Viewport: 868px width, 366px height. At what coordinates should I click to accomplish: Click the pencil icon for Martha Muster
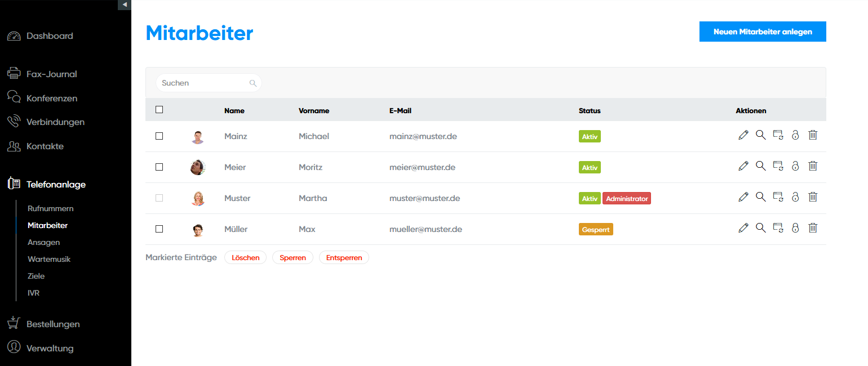tap(743, 197)
